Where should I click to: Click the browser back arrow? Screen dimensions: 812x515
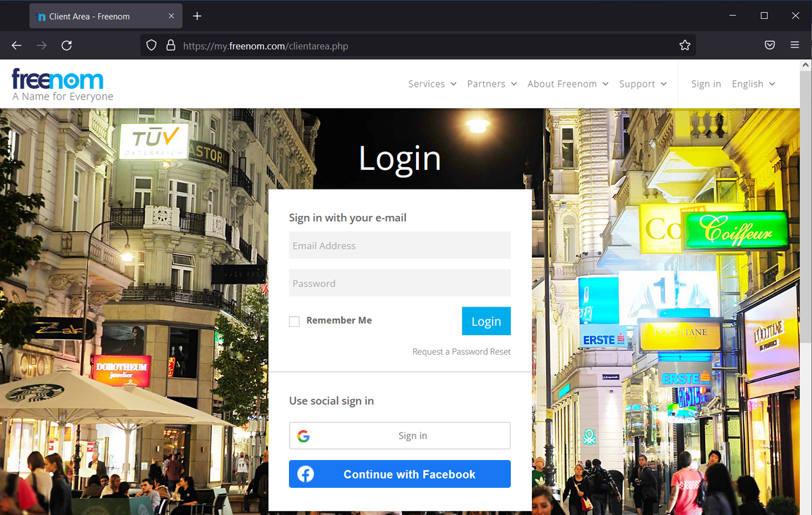click(x=17, y=45)
